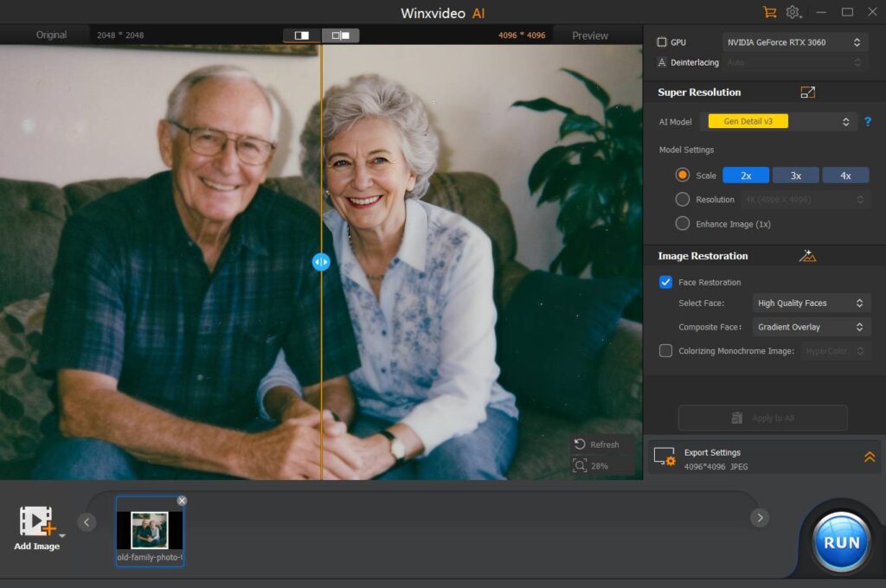Open the AI Model Gen Detail v3 dropdown
The width and height of the screenshot is (886, 588).
pos(781,122)
